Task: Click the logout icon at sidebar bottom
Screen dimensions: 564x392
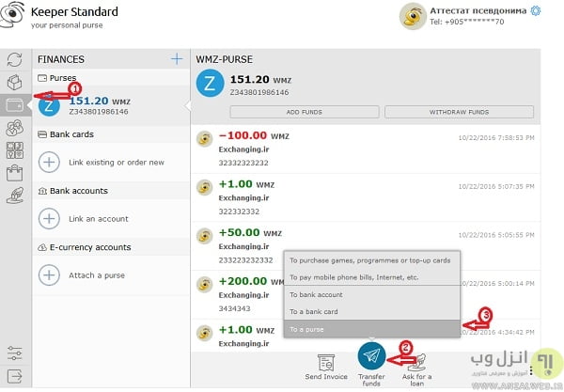Action: 14,376
